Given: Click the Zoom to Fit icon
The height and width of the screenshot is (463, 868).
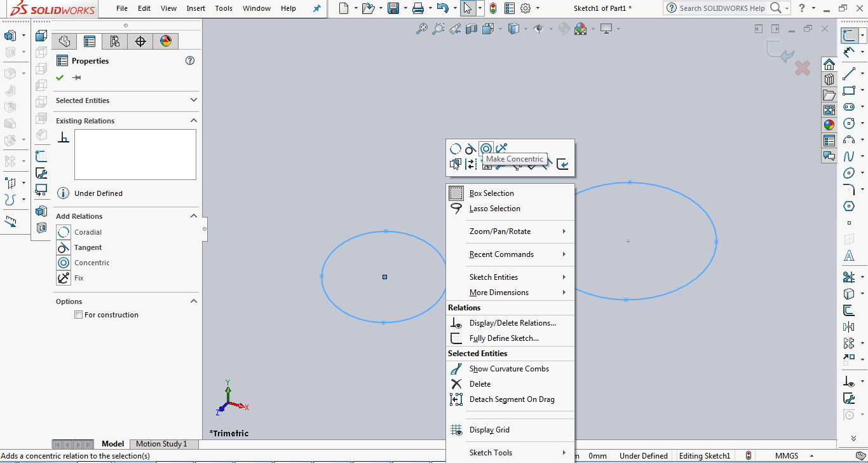Looking at the screenshot, I should point(421,29).
